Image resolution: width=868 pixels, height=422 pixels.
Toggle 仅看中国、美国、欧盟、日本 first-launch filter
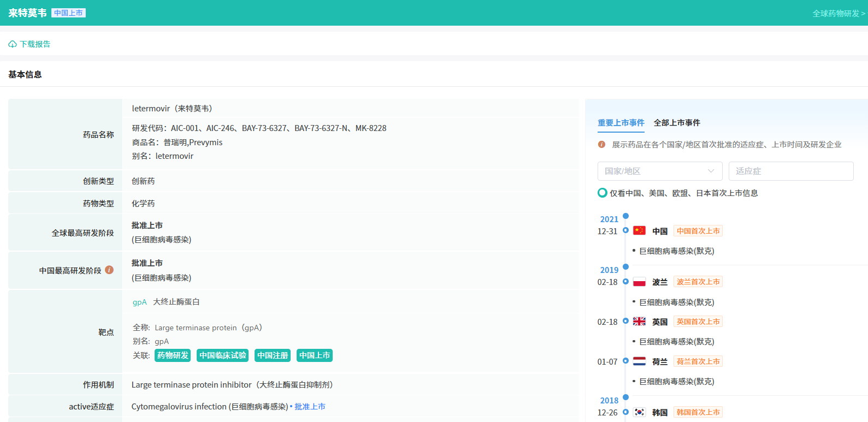point(603,193)
